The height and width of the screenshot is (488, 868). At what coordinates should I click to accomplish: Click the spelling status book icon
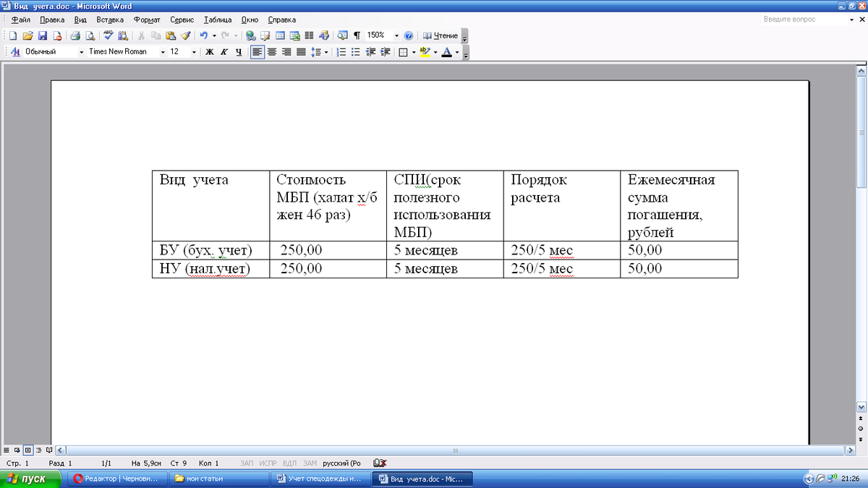click(x=379, y=463)
